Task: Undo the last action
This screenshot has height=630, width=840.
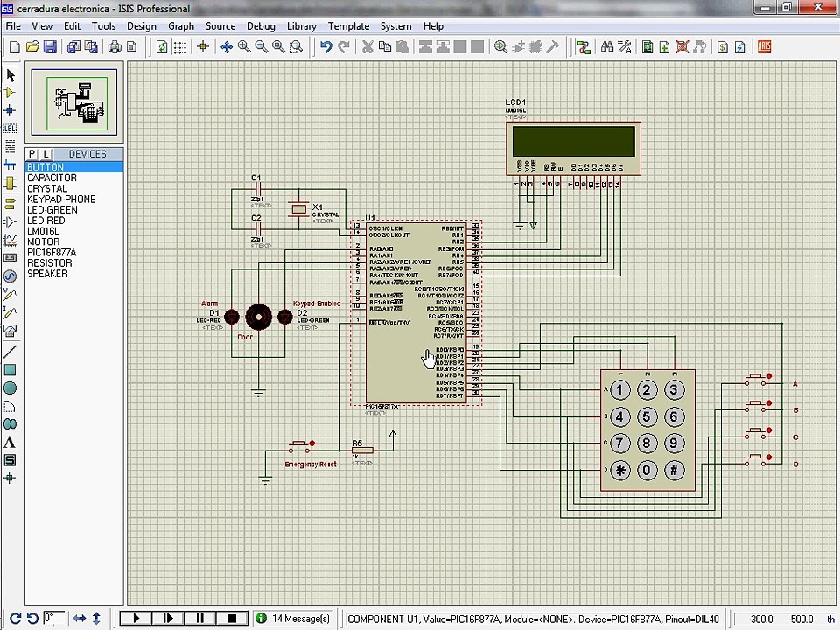Action: click(325, 47)
